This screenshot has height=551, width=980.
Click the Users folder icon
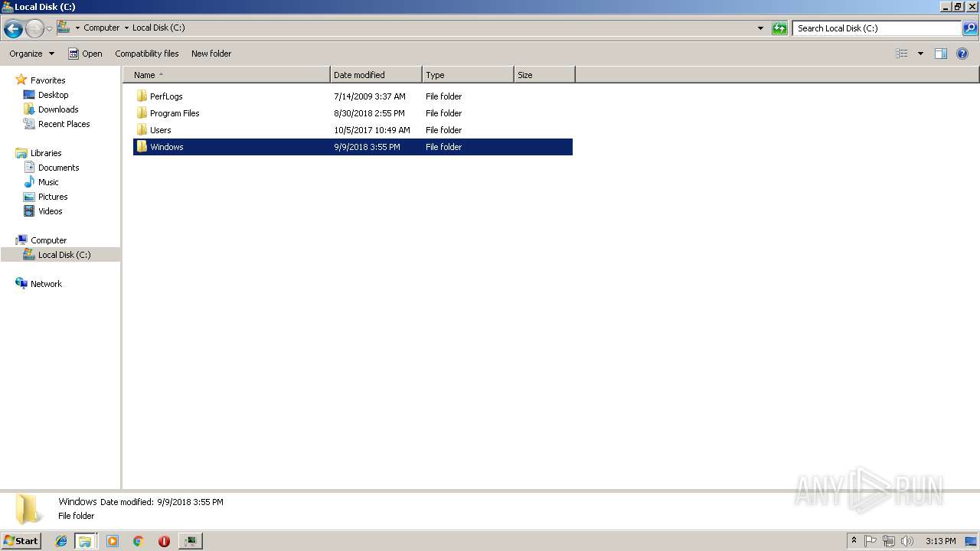click(x=142, y=130)
